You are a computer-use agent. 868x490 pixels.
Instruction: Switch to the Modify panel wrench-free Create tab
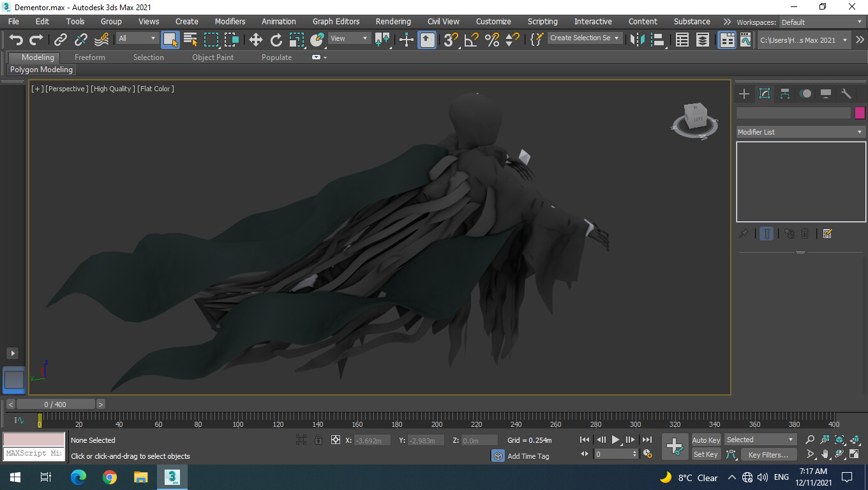click(x=744, y=94)
